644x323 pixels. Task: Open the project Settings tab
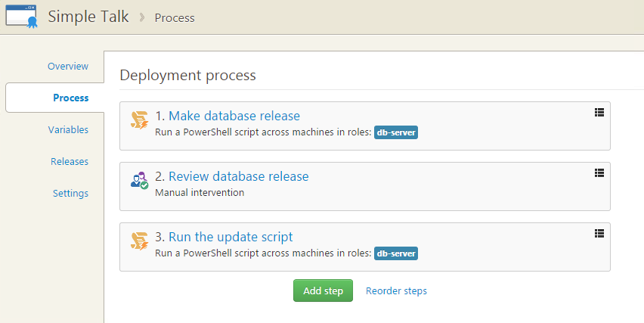point(70,193)
